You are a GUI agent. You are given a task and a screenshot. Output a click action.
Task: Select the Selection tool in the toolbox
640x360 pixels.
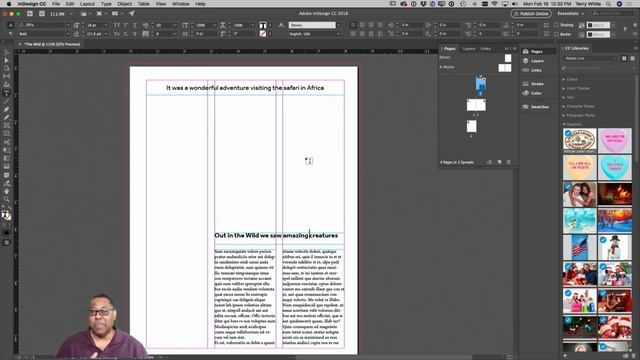pos(6,53)
